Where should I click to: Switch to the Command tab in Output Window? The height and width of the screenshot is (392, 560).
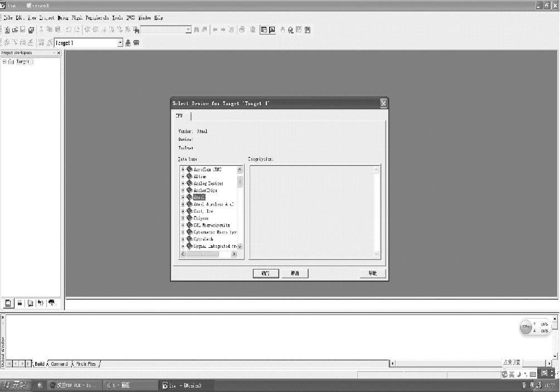coord(59,364)
